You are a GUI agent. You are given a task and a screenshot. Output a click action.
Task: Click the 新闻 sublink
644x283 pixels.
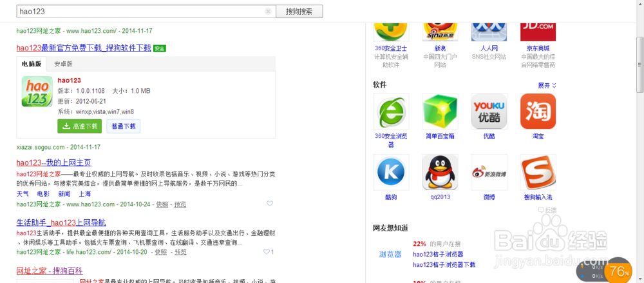pos(64,194)
